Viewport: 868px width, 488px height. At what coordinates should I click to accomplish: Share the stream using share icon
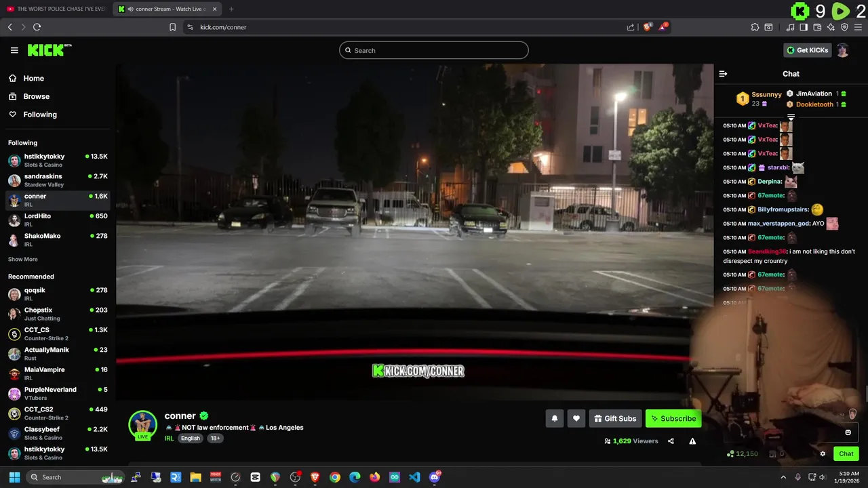pos(671,441)
